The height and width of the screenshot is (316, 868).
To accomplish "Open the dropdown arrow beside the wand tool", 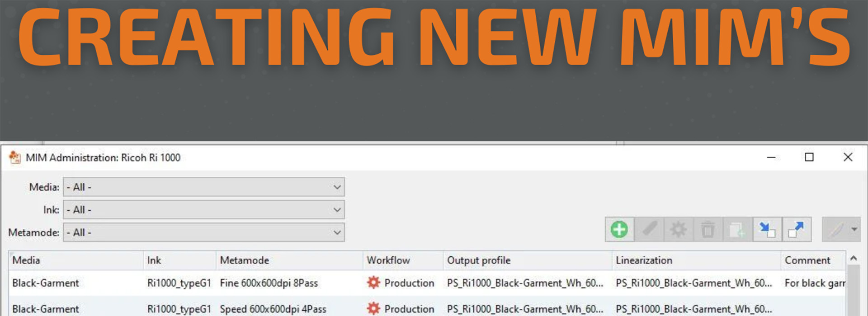I will click(854, 230).
